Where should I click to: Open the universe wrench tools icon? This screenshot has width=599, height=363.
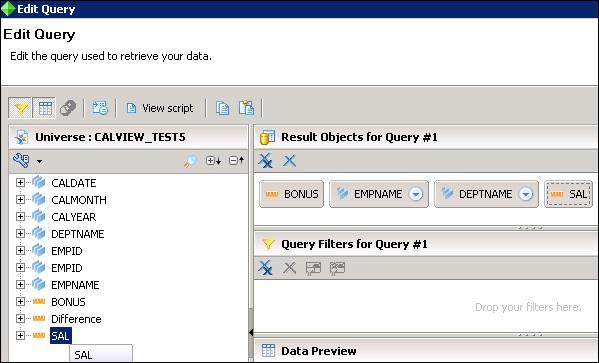(21, 160)
